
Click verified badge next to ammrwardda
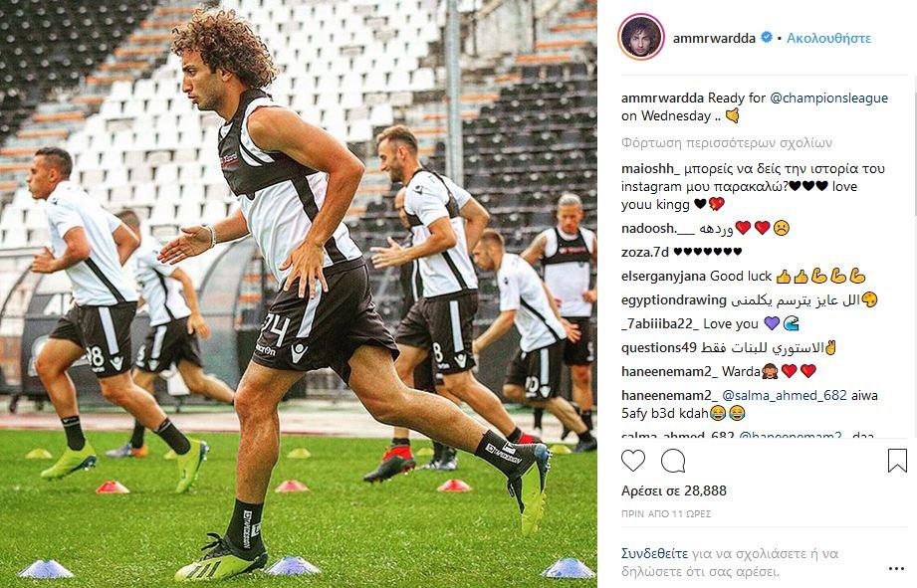coord(766,38)
